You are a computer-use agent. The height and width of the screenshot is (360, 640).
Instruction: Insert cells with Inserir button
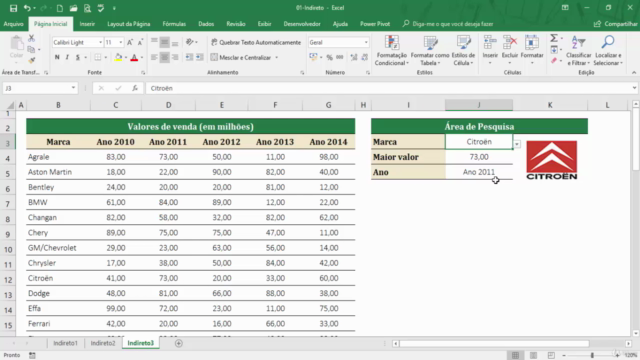click(490, 51)
